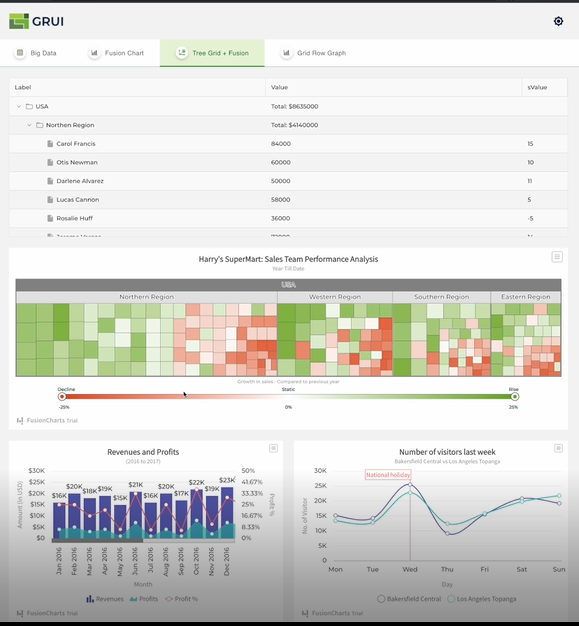579x626 pixels.
Task: Toggle the Profit % legend item
Action: pyautogui.click(x=181, y=599)
